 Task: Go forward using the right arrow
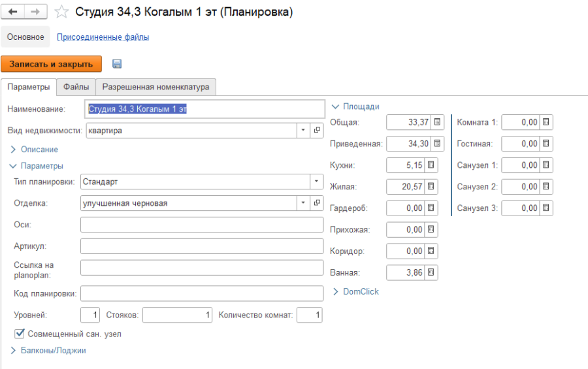[x=36, y=12]
